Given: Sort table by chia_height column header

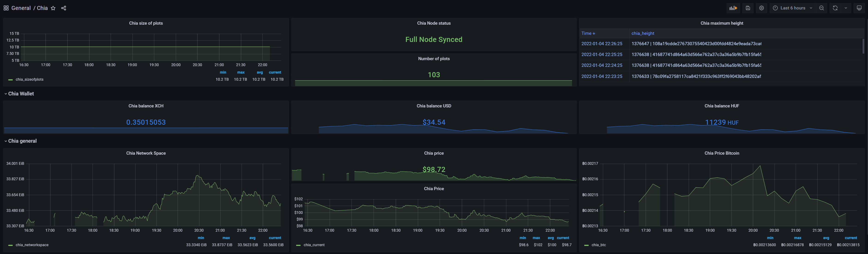Looking at the screenshot, I should 643,33.
